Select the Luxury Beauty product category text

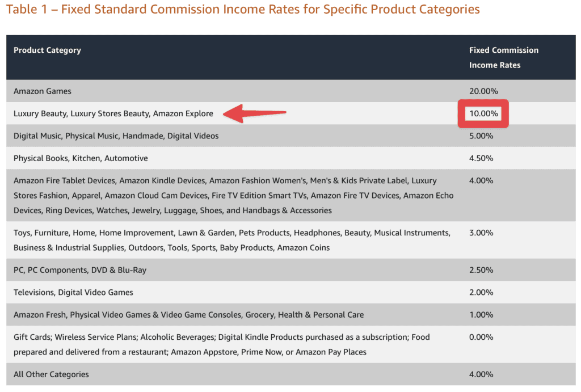coord(112,113)
